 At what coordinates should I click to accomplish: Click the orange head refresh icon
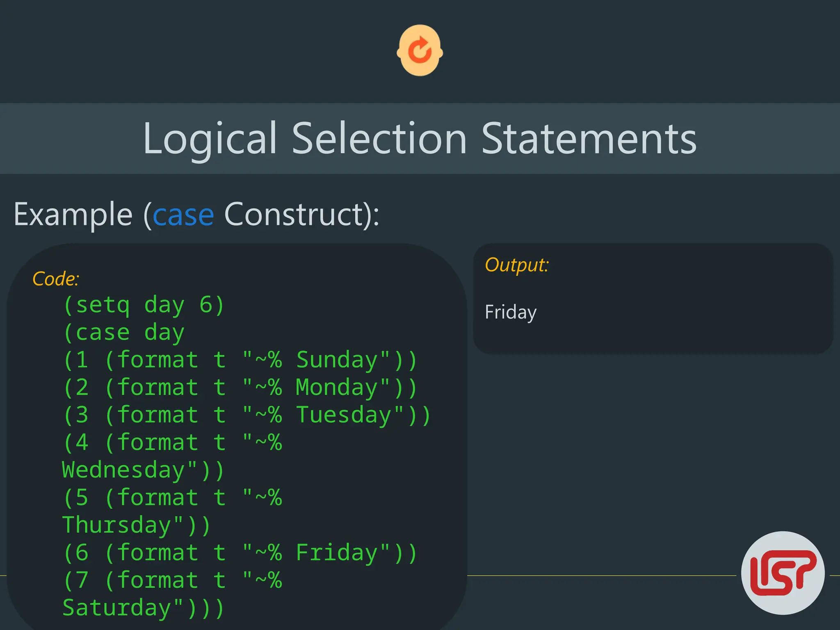pyautogui.click(x=420, y=50)
